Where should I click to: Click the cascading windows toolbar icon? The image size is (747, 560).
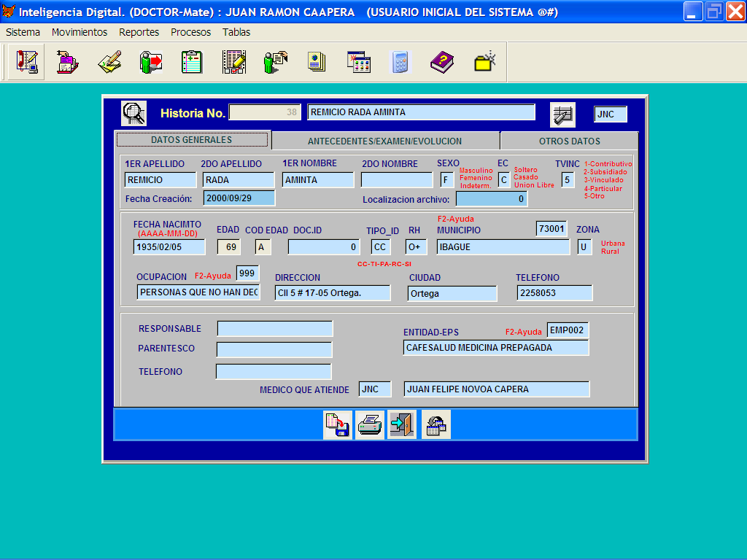click(359, 62)
